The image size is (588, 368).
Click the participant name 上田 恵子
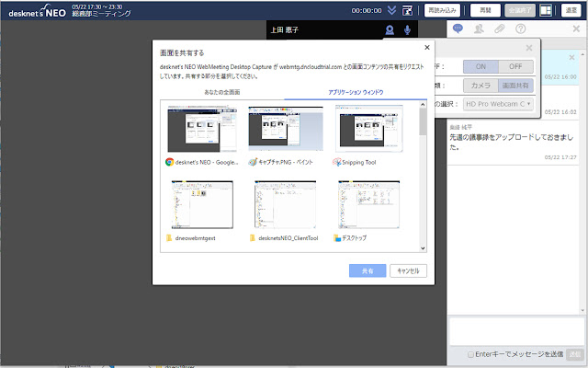coord(285,30)
